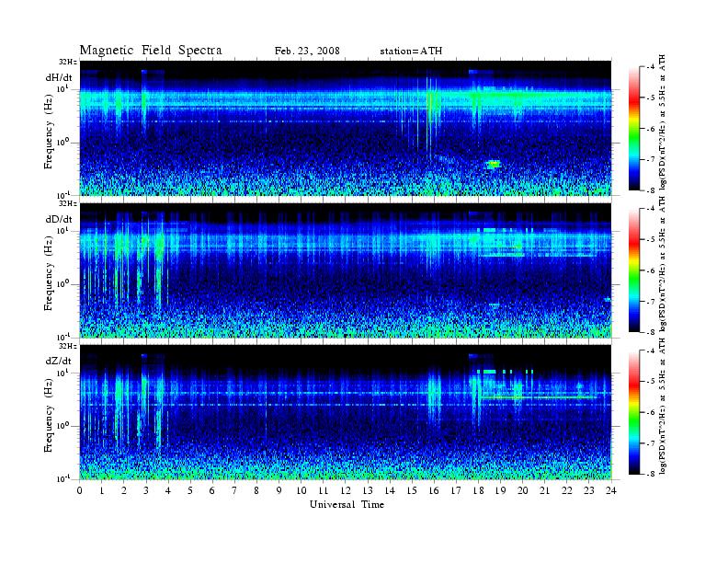Click the 'dD/dt' panel label
Viewport: 728px width, 563px height.
(59, 219)
